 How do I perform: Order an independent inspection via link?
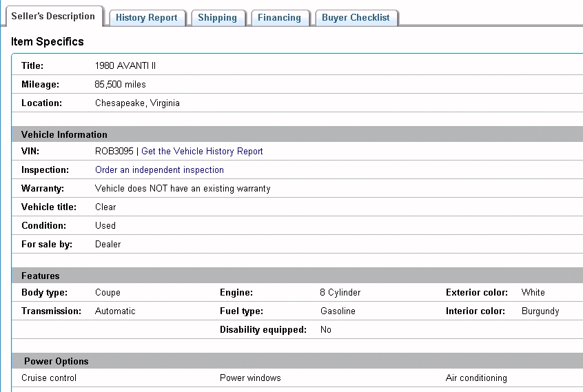tap(159, 169)
